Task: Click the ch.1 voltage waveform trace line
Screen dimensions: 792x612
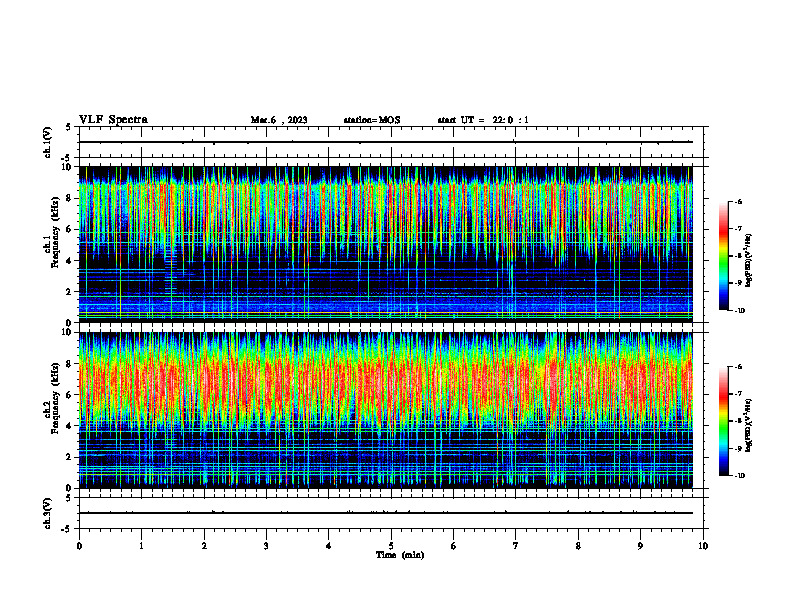Action: (385, 142)
